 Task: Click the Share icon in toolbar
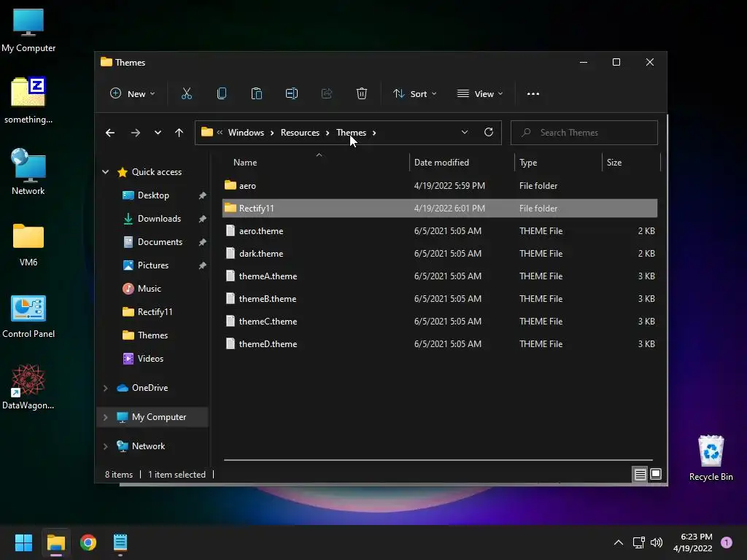326,94
